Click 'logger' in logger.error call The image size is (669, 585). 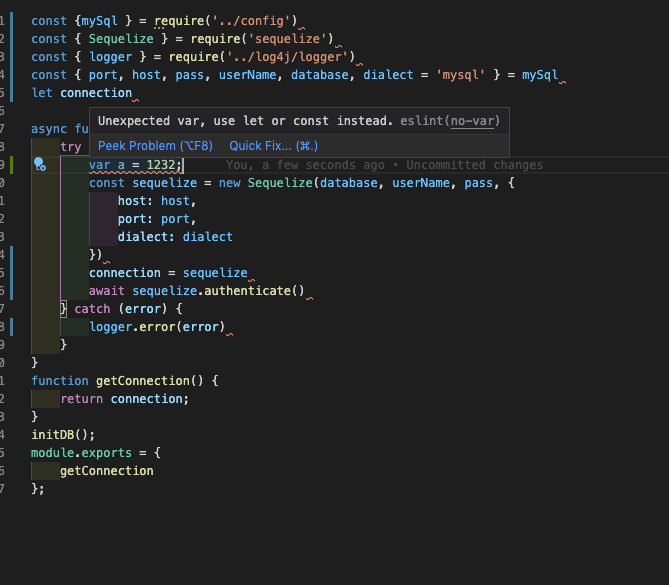pyautogui.click(x=111, y=327)
